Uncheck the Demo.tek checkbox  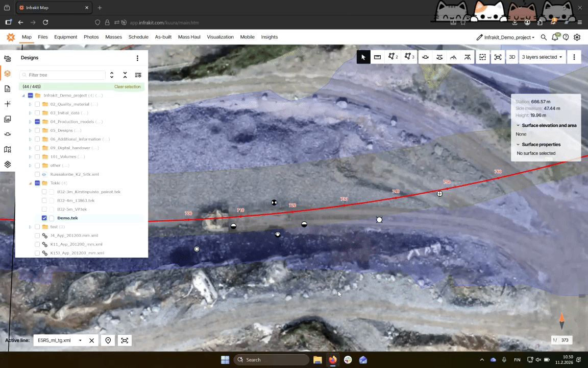point(44,218)
